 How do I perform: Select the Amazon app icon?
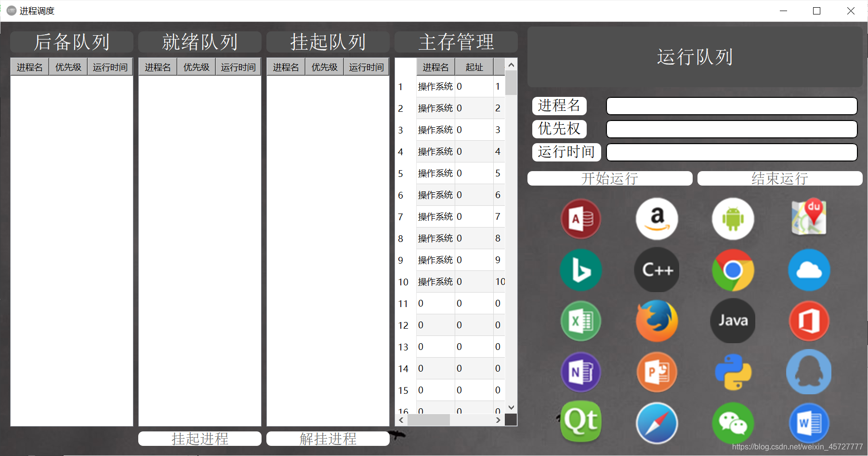click(x=657, y=219)
